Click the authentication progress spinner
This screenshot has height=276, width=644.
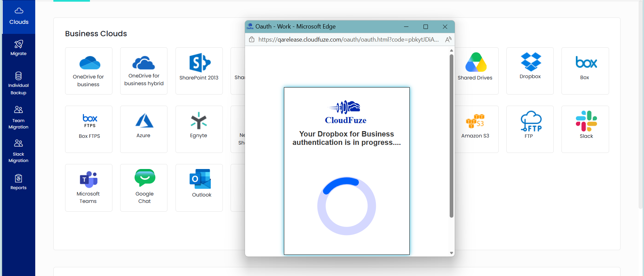pyautogui.click(x=347, y=206)
